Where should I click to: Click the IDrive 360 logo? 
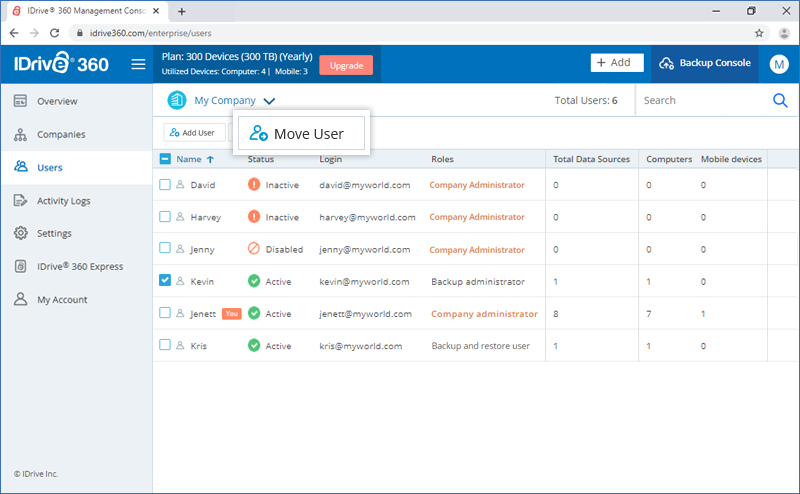61,63
